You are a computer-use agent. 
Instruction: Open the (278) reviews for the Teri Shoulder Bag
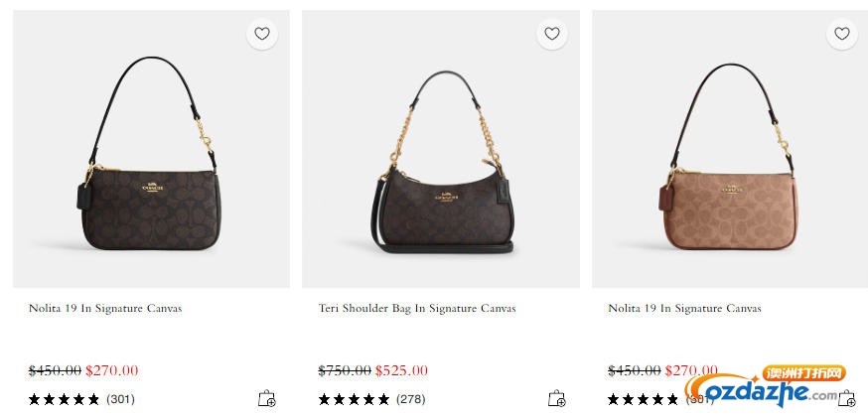click(410, 399)
